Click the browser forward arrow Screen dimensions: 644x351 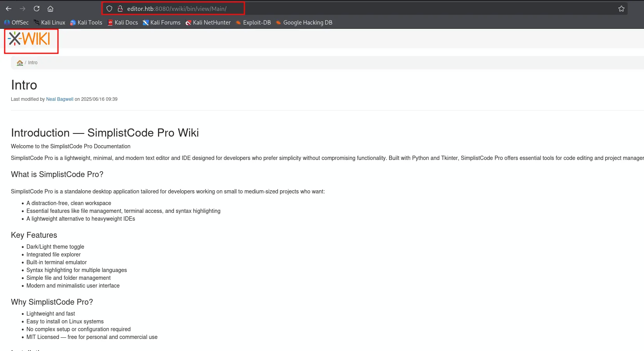coord(23,9)
